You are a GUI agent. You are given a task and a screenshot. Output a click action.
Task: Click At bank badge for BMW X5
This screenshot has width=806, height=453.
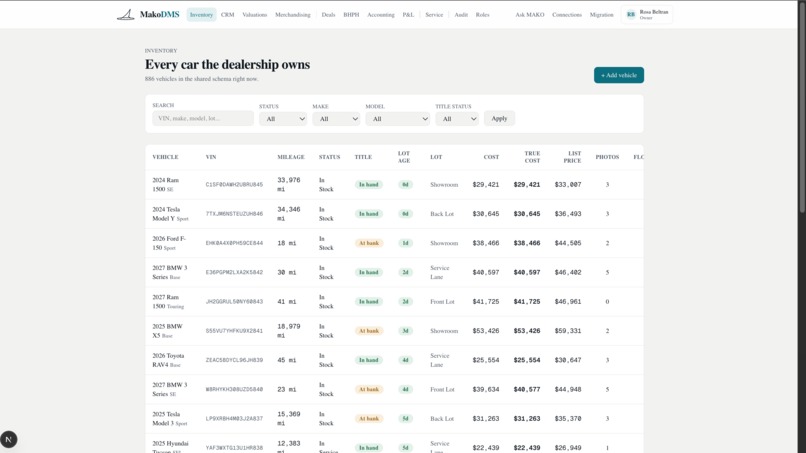tap(369, 331)
